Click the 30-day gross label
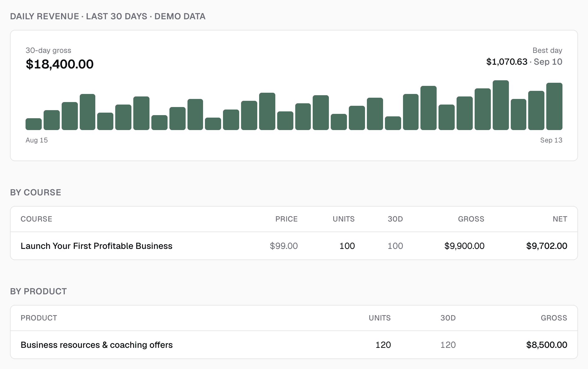 [48, 50]
